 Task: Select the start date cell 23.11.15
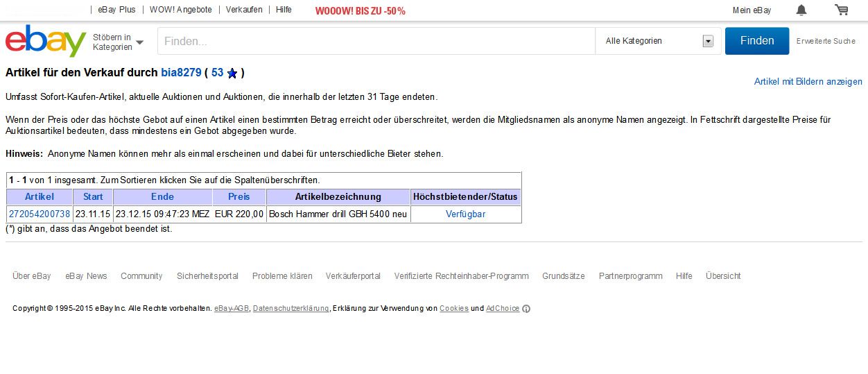pos(93,214)
